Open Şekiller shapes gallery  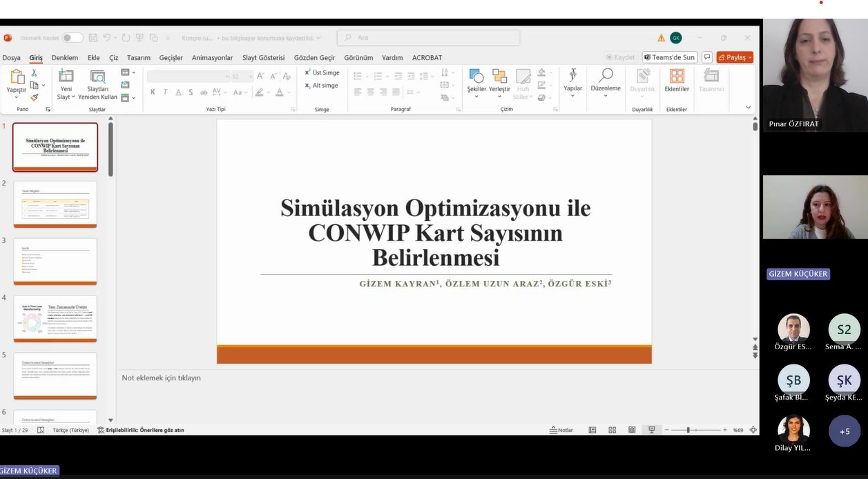[x=476, y=77]
